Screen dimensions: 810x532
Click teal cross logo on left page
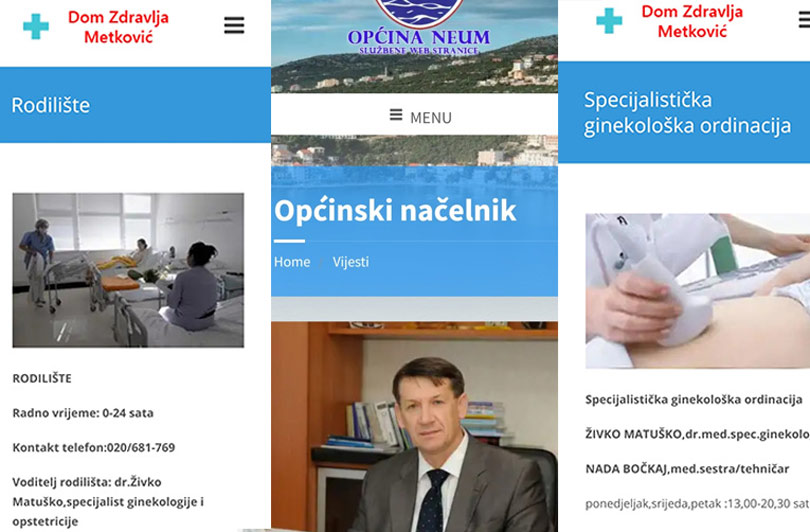tap(36, 26)
